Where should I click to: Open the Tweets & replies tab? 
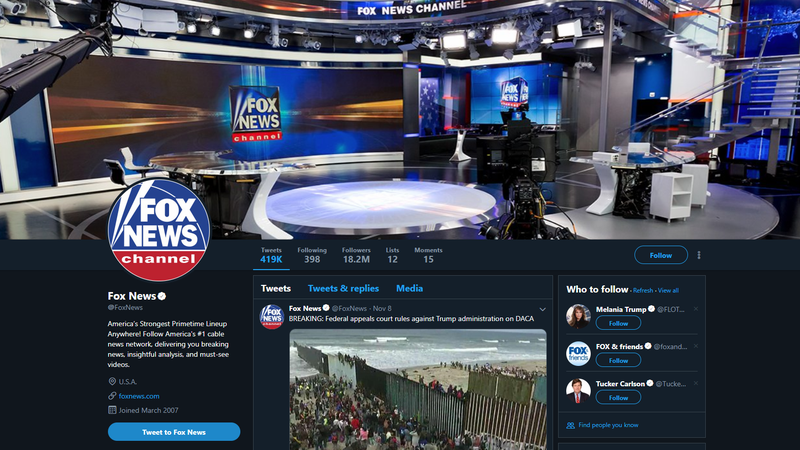pyautogui.click(x=343, y=288)
